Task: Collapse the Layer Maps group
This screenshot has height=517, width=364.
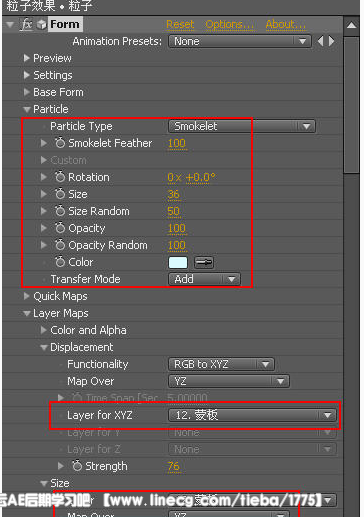Action: tap(27, 313)
